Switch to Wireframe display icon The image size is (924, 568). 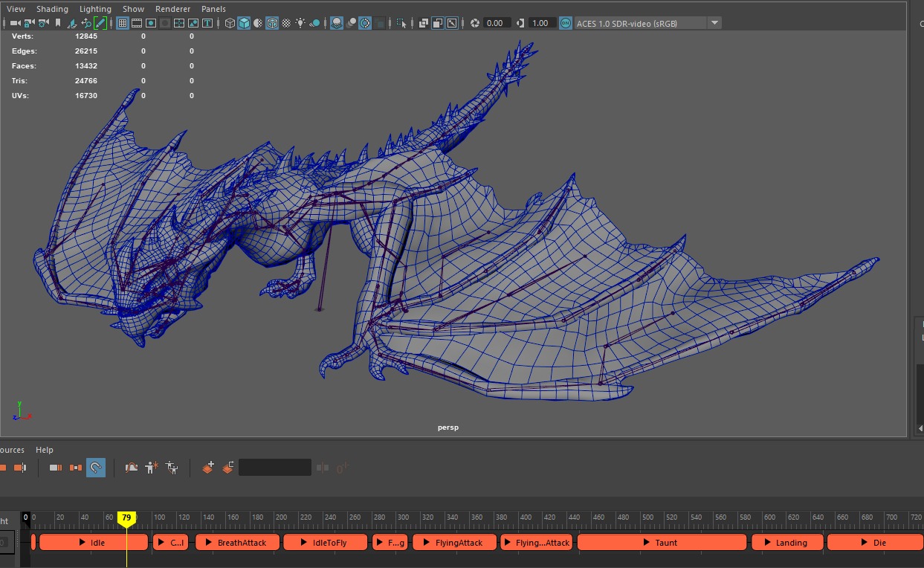tap(230, 23)
